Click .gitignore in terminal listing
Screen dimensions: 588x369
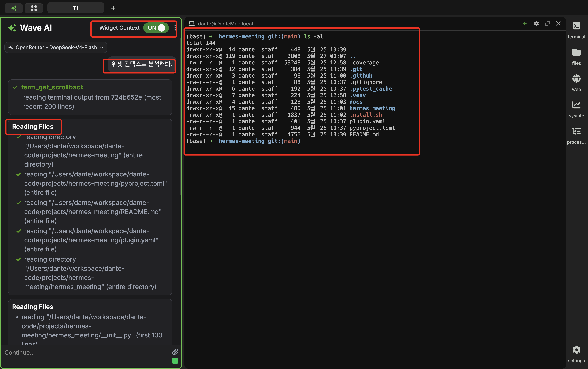(366, 82)
